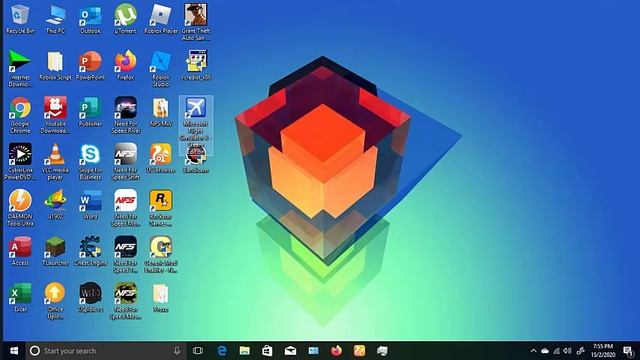This screenshot has height=360, width=640.
Task: Select the vcredist_x86 installer icon
Action: click(196, 65)
